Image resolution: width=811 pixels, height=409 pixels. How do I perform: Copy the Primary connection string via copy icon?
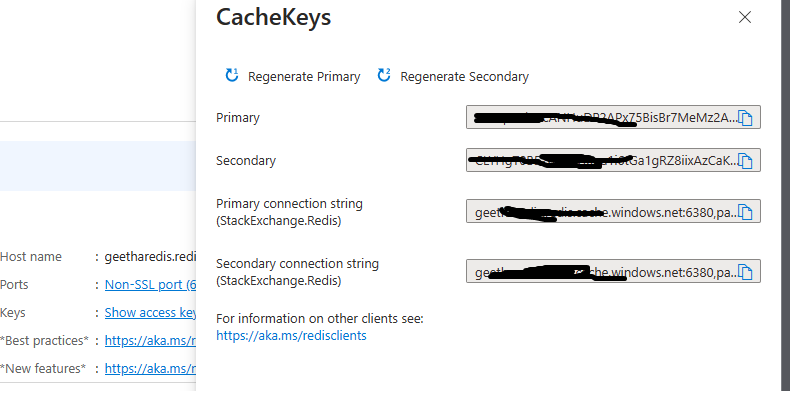coord(745,211)
